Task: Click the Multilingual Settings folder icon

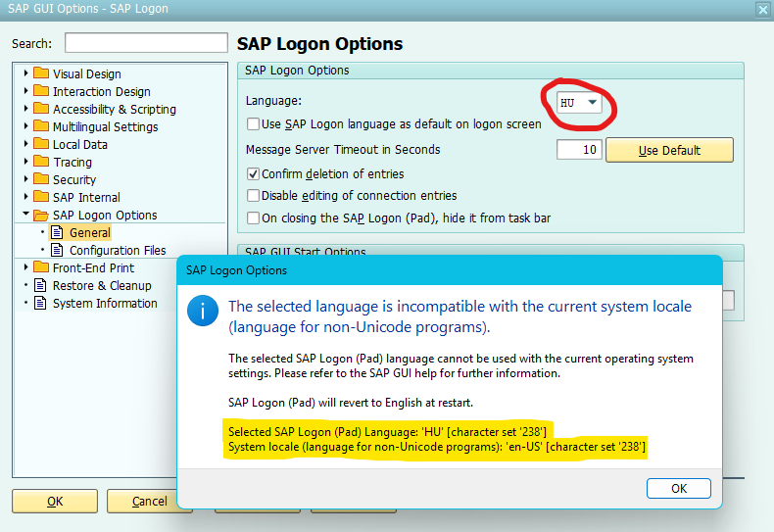Action: (41, 126)
